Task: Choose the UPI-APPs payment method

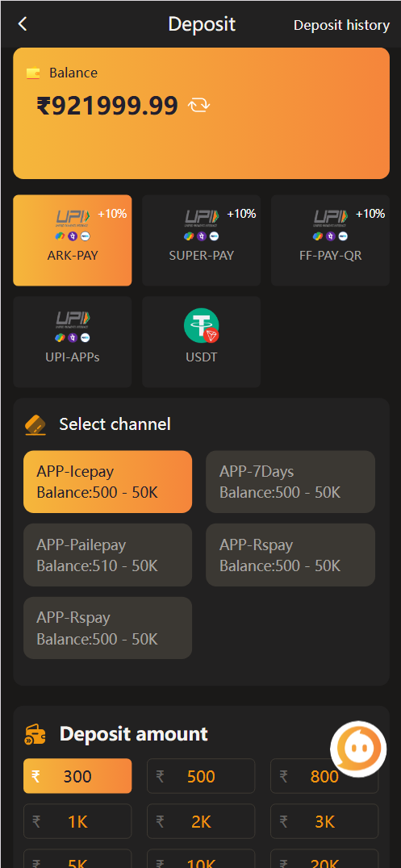Action: pos(73,341)
